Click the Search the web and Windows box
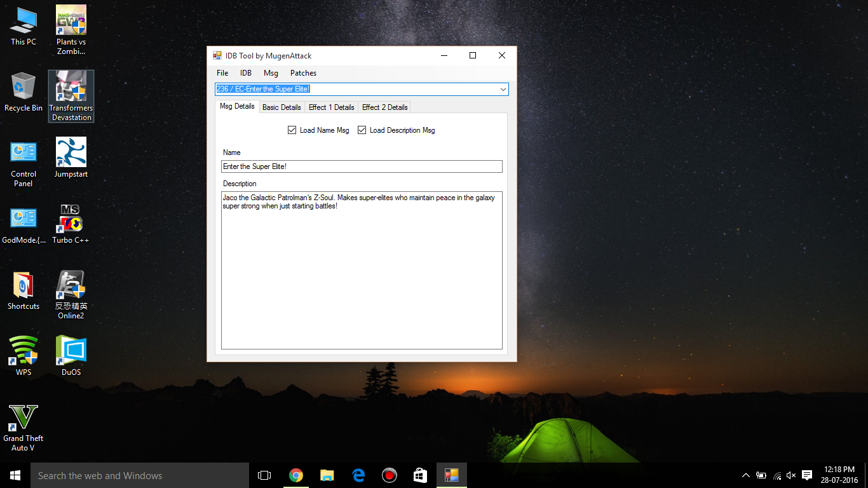 pyautogui.click(x=140, y=475)
